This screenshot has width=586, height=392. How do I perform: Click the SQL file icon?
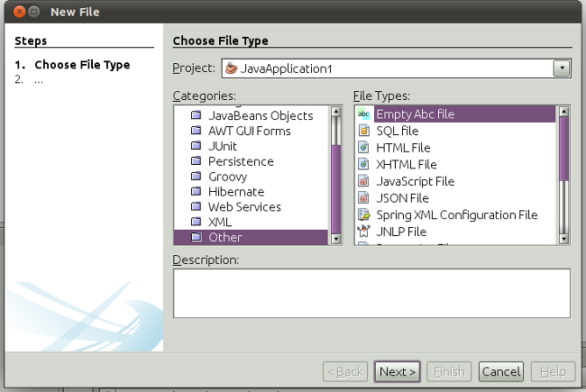tap(364, 131)
